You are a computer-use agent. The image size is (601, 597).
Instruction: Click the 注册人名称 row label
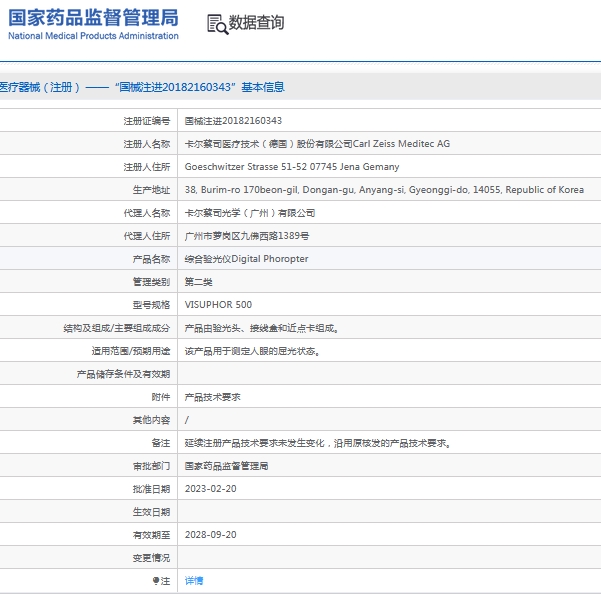pos(147,144)
